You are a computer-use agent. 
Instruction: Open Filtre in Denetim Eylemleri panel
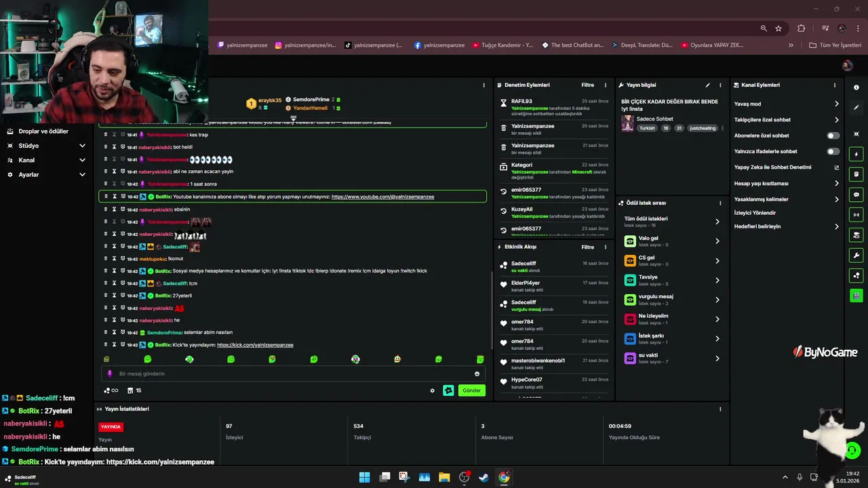pyautogui.click(x=588, y=85)
